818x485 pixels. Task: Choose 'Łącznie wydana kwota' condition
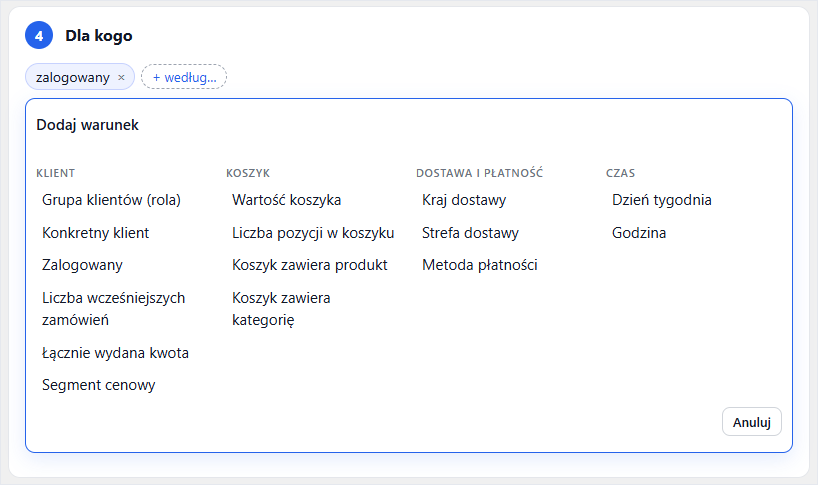coord(115,353)
